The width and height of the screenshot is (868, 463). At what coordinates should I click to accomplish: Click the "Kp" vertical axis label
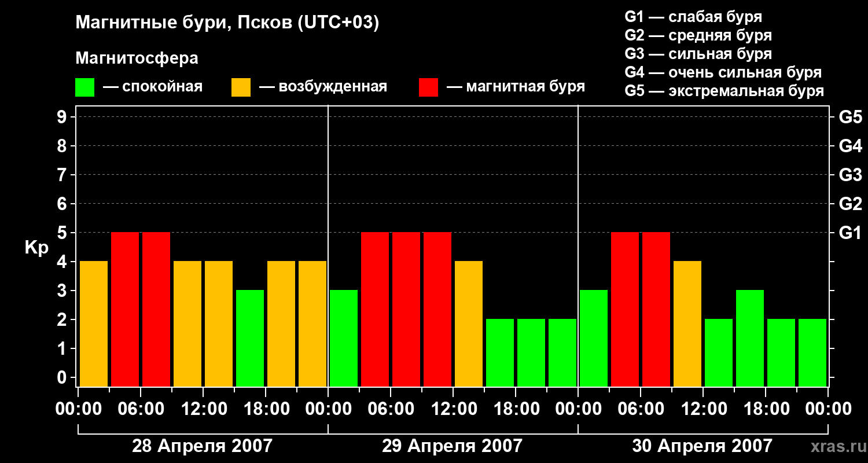[x=36, y=248]
